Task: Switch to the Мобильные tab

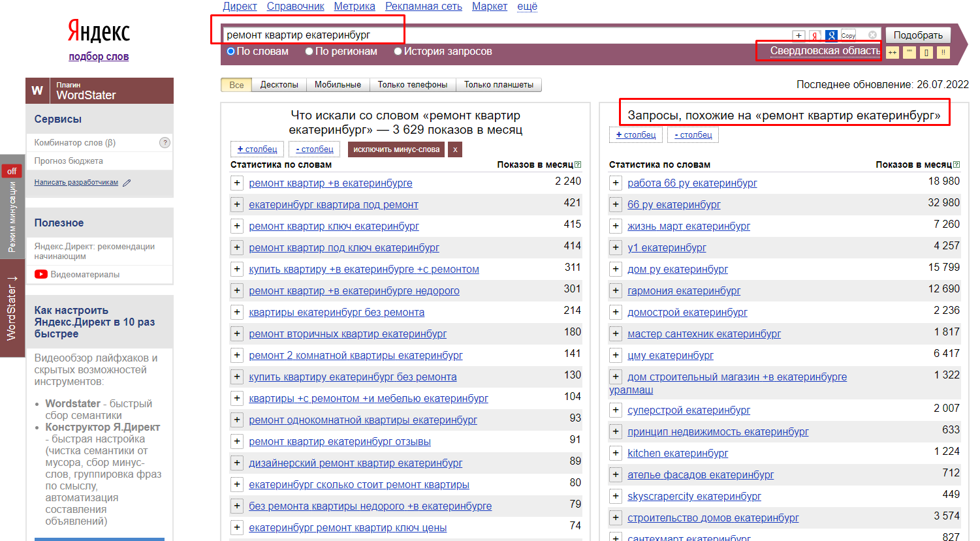Action: click(x=338, y=85)
